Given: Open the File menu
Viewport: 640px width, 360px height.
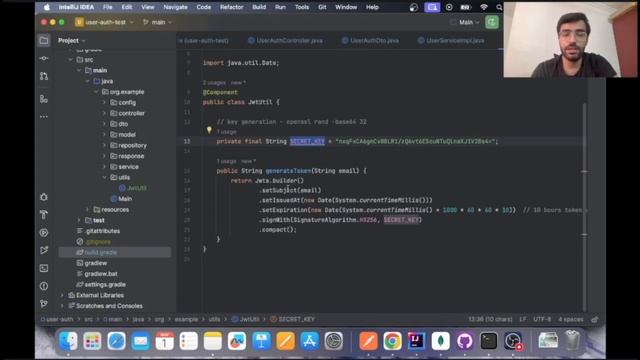Looking at the screenshot, I should [x=107, y=7].
